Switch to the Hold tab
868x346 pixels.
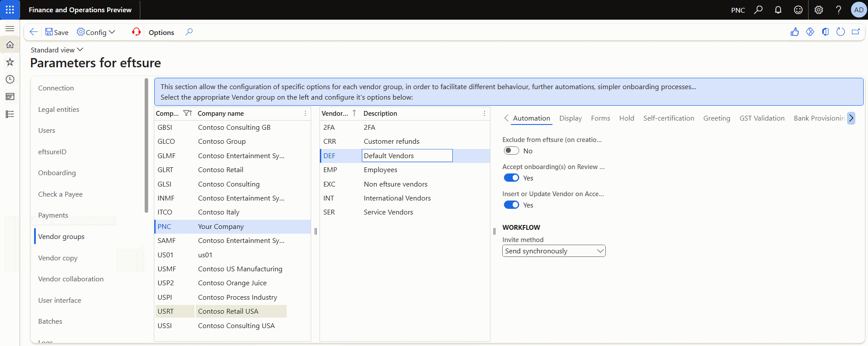pos(627,118)
